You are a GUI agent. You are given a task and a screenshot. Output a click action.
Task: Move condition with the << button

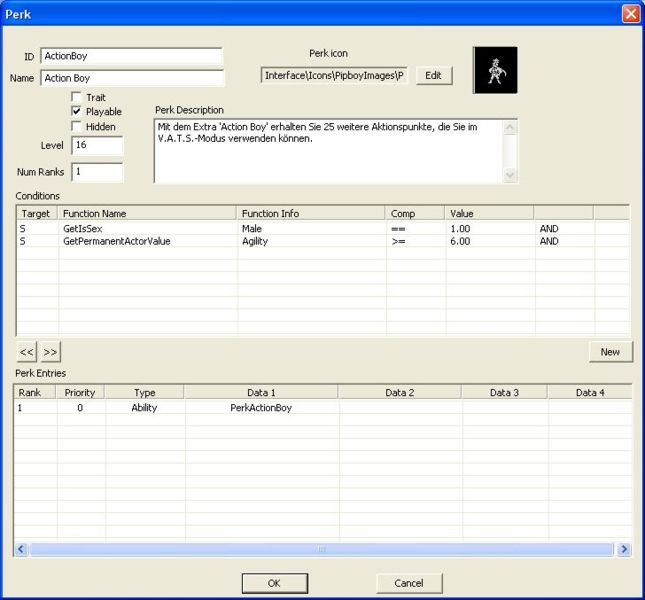(27, 352)
